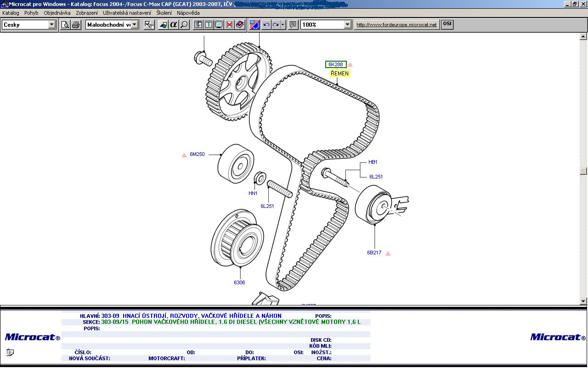Viewport: 588px width, 368px height.
Task: Open the 100% zoom level dropdown
Action: pos(347,25)
